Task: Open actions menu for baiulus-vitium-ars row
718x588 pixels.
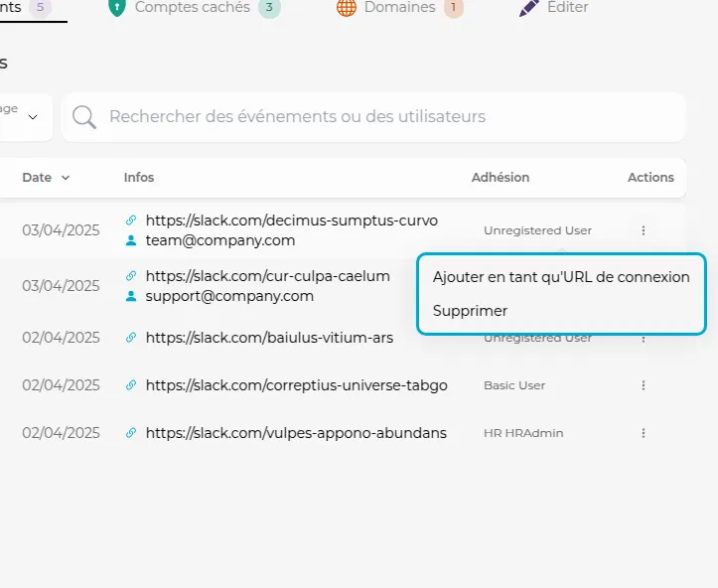Action: point(644,339)
